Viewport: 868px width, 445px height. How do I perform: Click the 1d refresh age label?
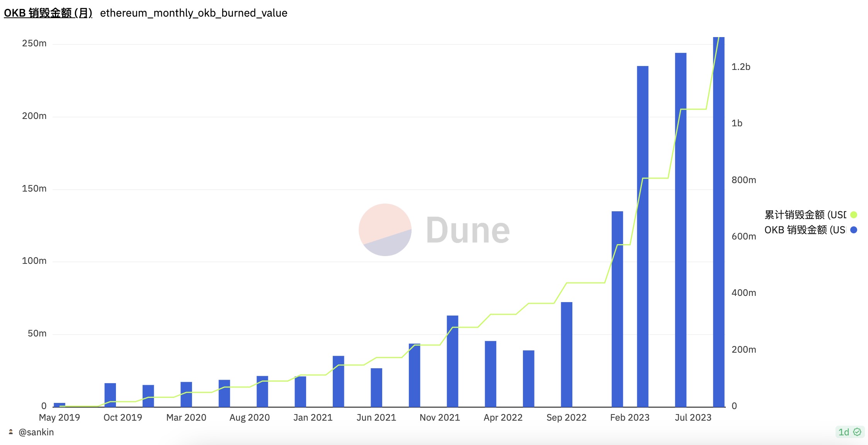(x=844, y=432)
